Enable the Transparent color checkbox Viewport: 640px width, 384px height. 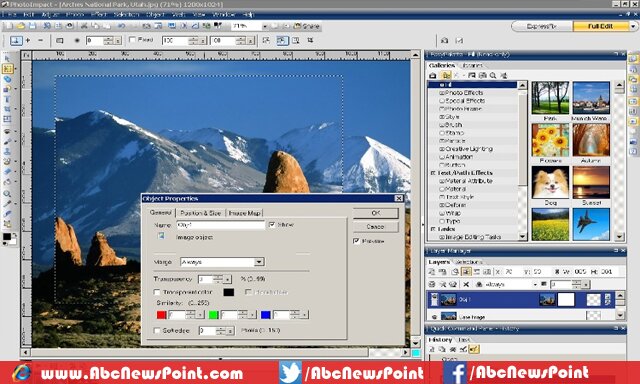pyautogui.click(x=157, y=292)
